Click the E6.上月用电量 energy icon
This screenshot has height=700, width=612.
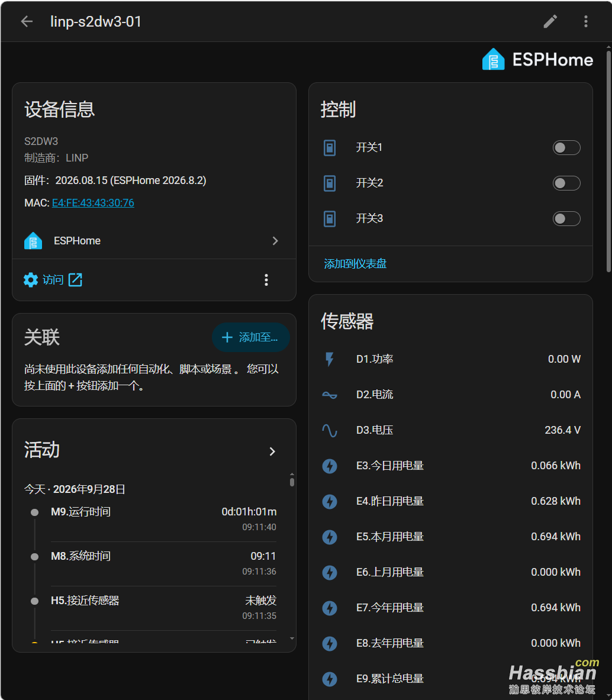[x=330, y=572]
